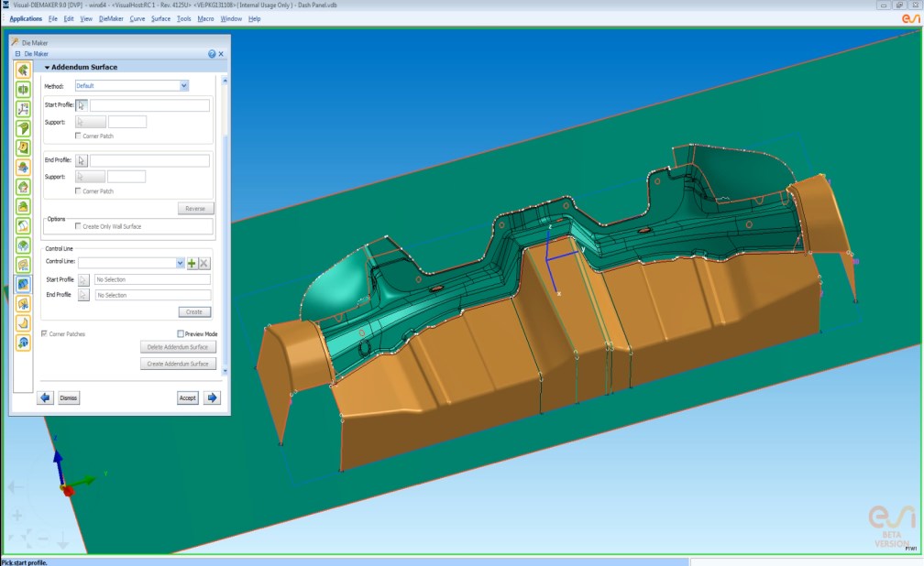The width and height of the screenshot is (924, 566).
Task: Add a control line with green plus icon
Action: (x=192, y=263)
